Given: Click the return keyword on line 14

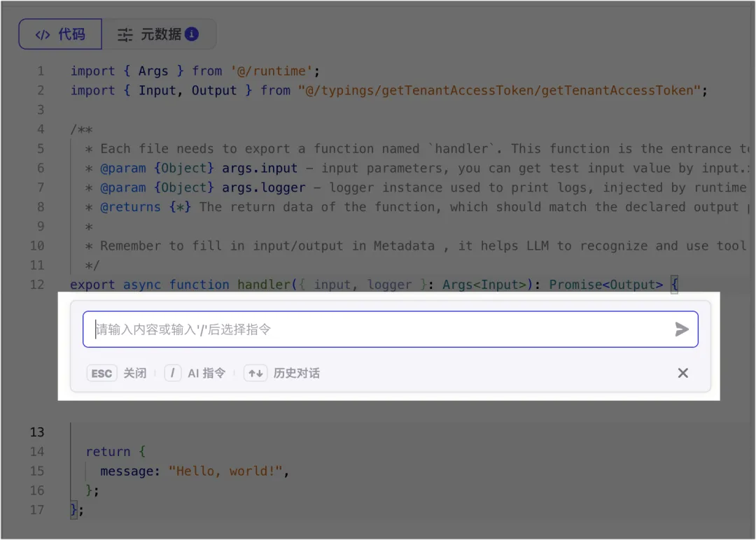Looking at the screenshot, I should point(108,452).
